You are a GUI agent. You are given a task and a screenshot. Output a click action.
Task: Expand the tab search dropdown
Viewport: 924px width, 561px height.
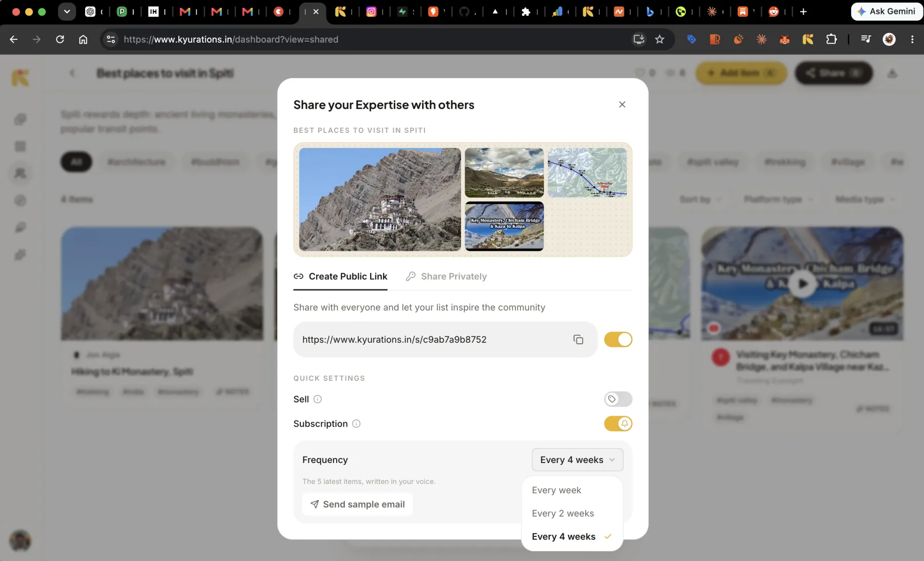tap(67, 12)
